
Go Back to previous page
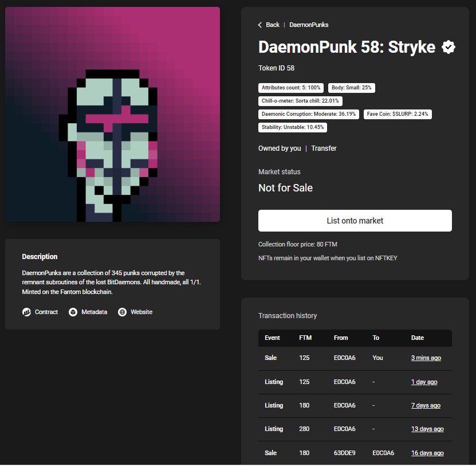point(273,25)
